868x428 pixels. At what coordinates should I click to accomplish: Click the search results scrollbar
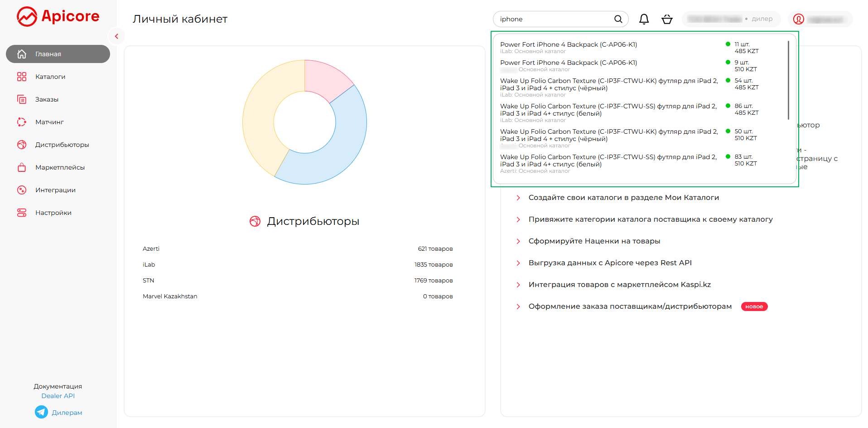point(788,80)
